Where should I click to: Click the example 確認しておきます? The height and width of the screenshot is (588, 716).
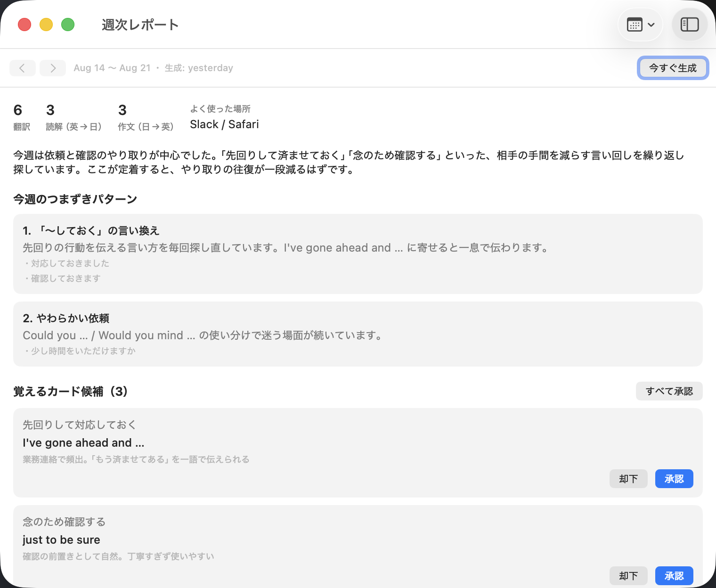point(66,278)
